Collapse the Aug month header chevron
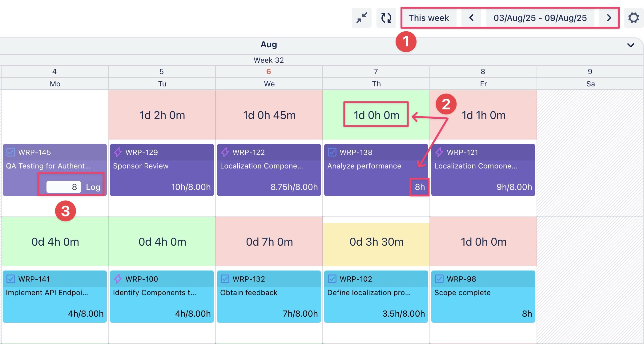 (630, 45)
